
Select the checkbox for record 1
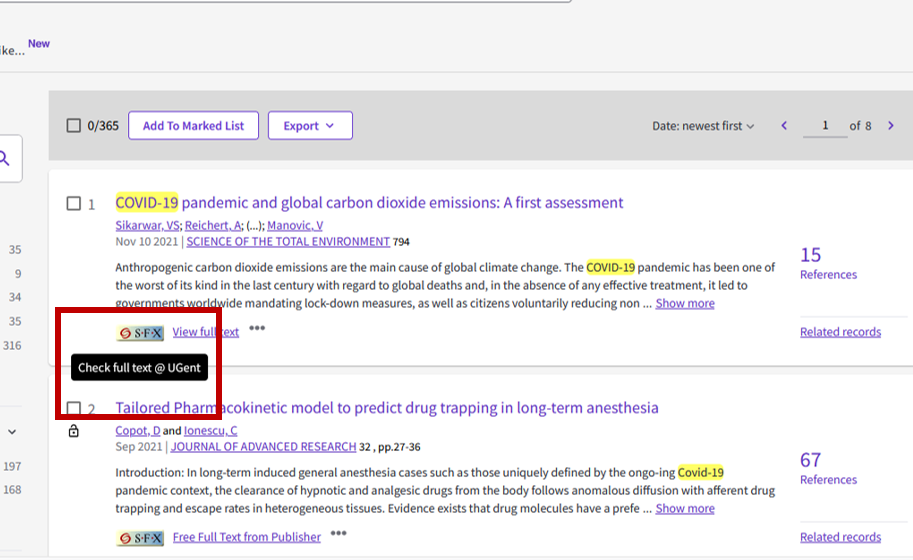(73, 204)
